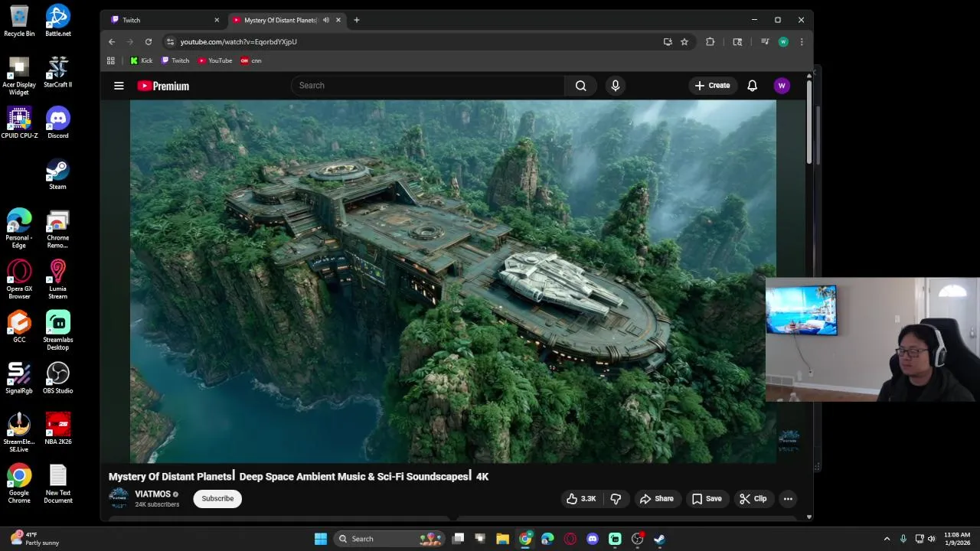Select the Recycle Bin

(x=19, y=21)
